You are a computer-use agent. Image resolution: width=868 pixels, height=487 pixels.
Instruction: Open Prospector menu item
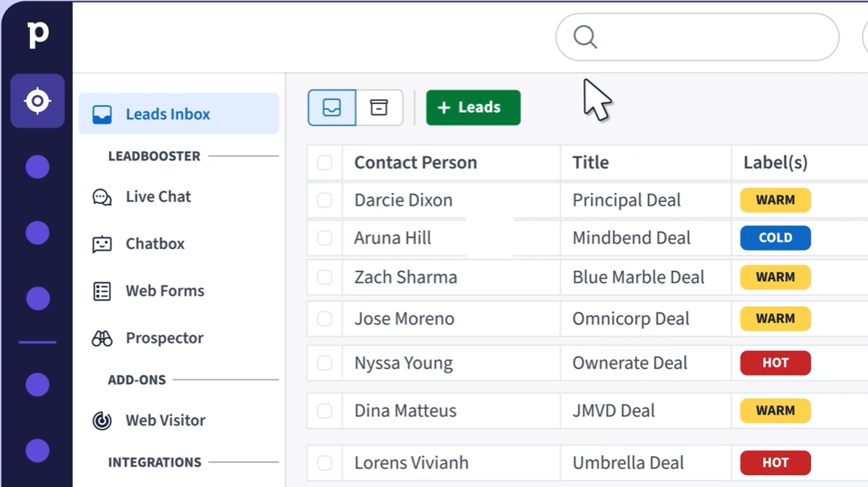pos(148,337)
